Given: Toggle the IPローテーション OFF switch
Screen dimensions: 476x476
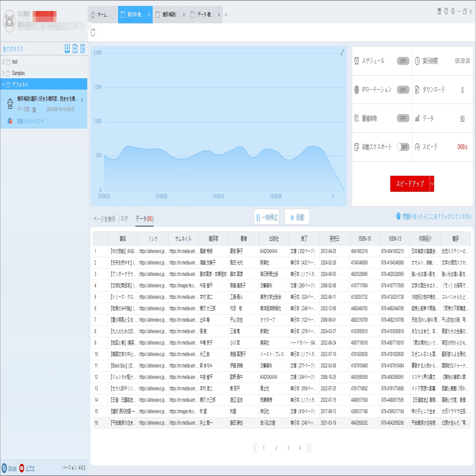Looking at the screenshot, I should [403, 90].
